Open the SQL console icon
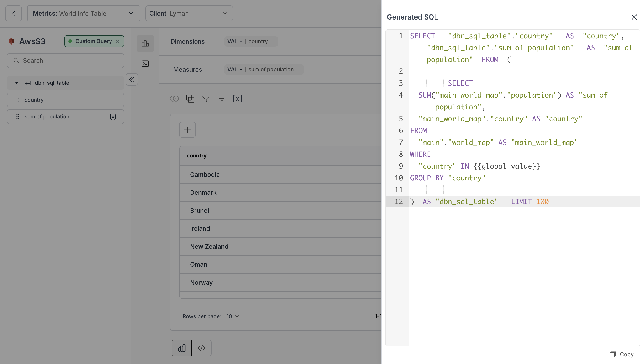The width and height of the screenshot is (644, 364). point(145,64)
